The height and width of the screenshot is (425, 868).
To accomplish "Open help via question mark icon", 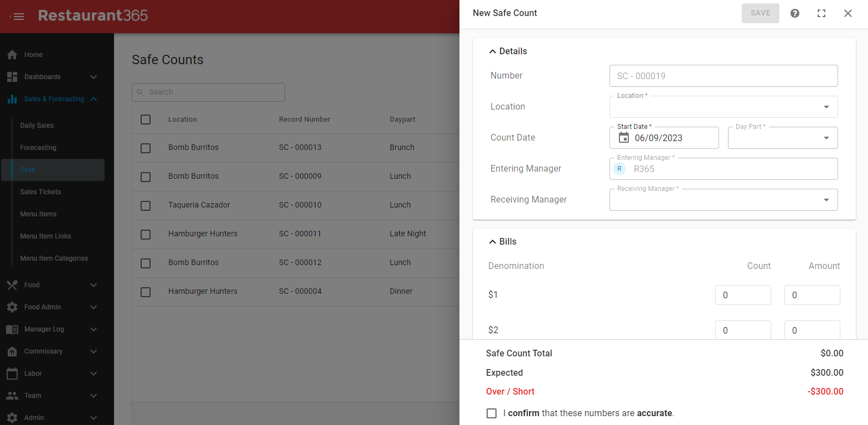I will tap(795, 13).
